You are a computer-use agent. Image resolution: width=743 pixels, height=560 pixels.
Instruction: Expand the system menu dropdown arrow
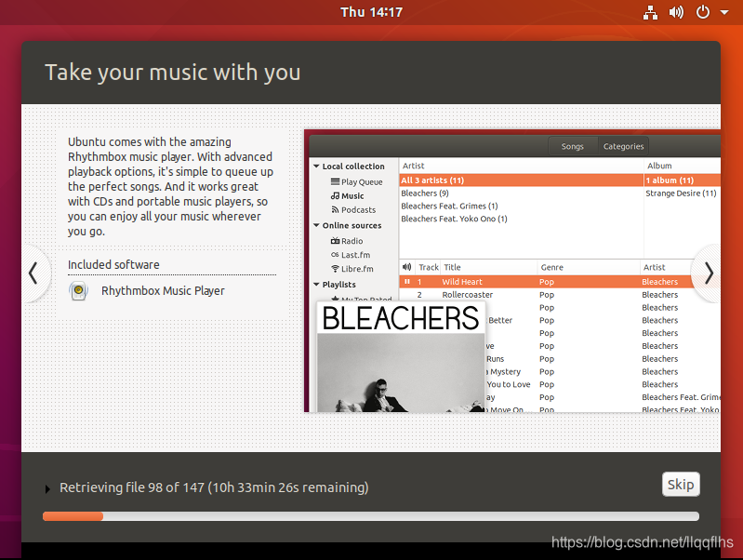click(x=724, y=13)
